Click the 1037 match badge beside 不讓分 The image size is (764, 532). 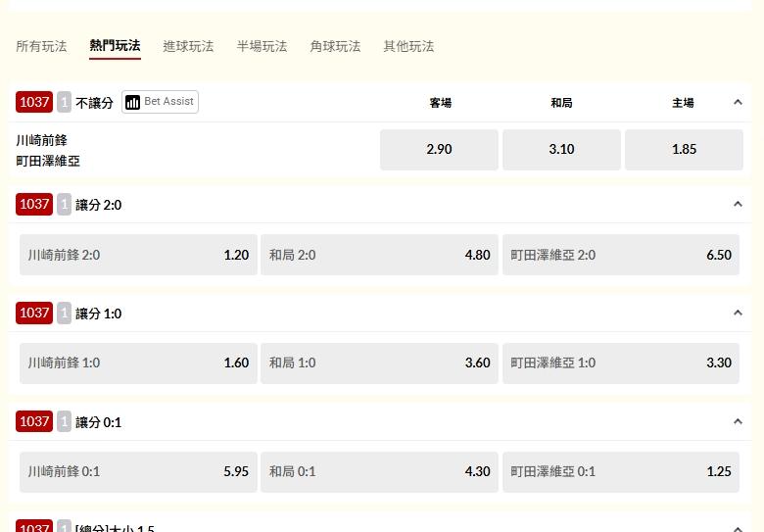(34, 102)
